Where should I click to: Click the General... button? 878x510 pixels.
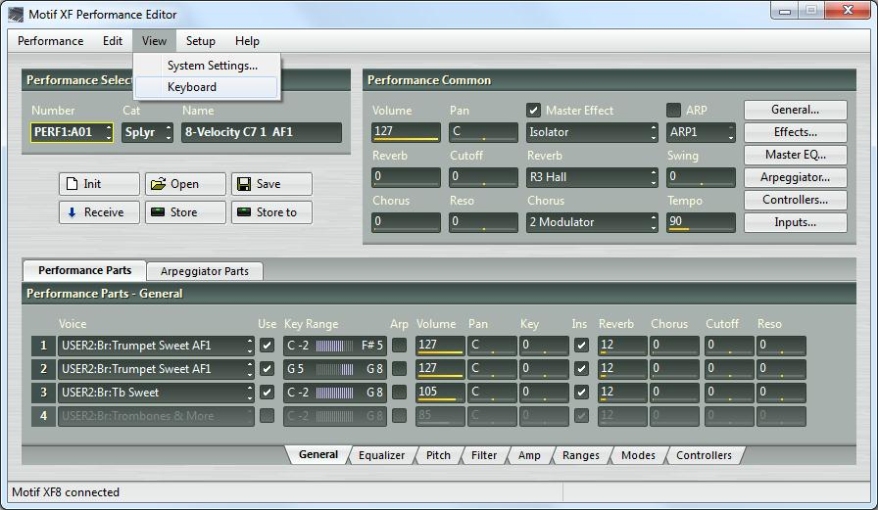click(795, 110)
